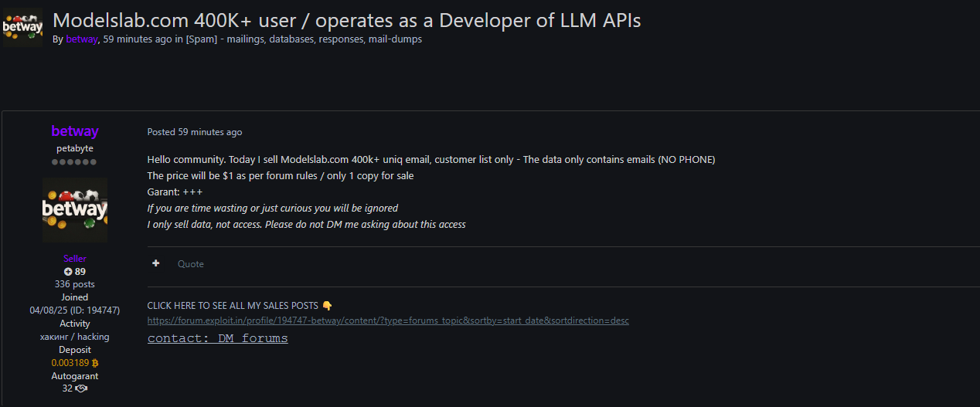Click the 0.003189 deposit amount
The height and width of the screenshot is (407, 980).
tap(70, 363)
